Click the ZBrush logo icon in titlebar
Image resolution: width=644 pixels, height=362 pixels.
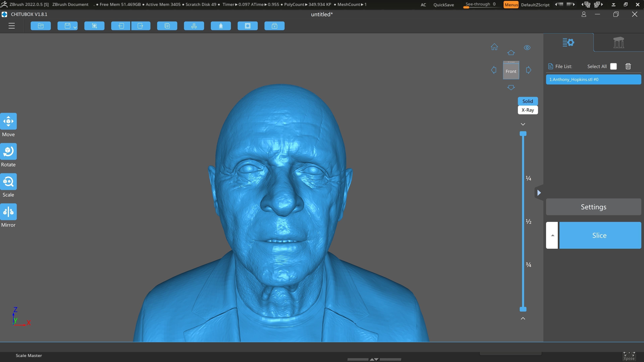(4, 4)
